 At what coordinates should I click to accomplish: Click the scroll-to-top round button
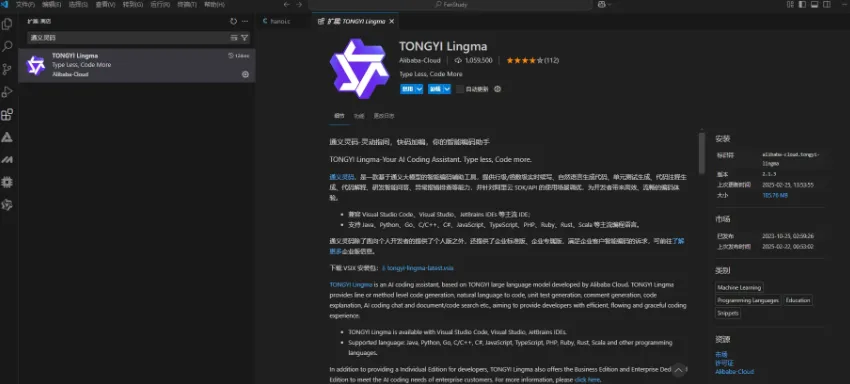click(678, 370)
